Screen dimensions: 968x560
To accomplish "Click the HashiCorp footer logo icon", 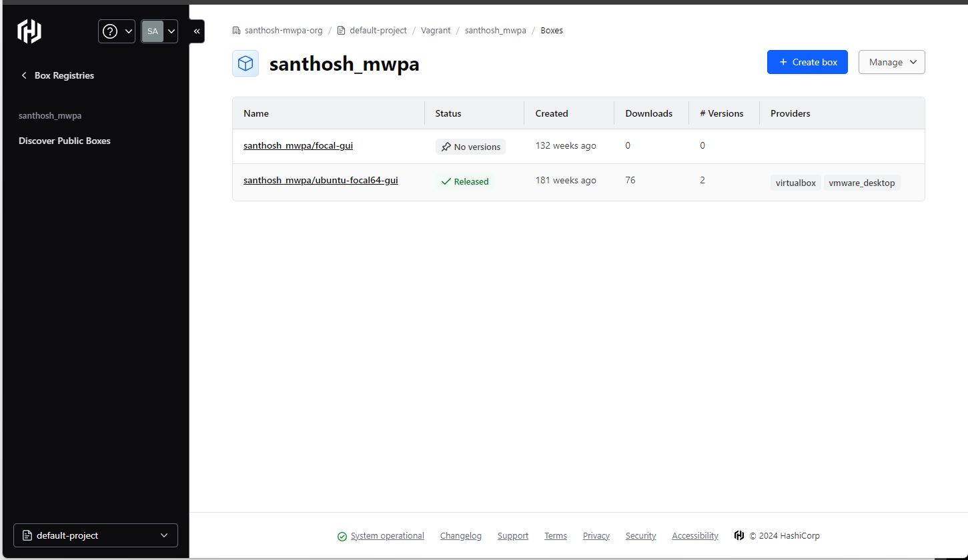I will [739, 535].
